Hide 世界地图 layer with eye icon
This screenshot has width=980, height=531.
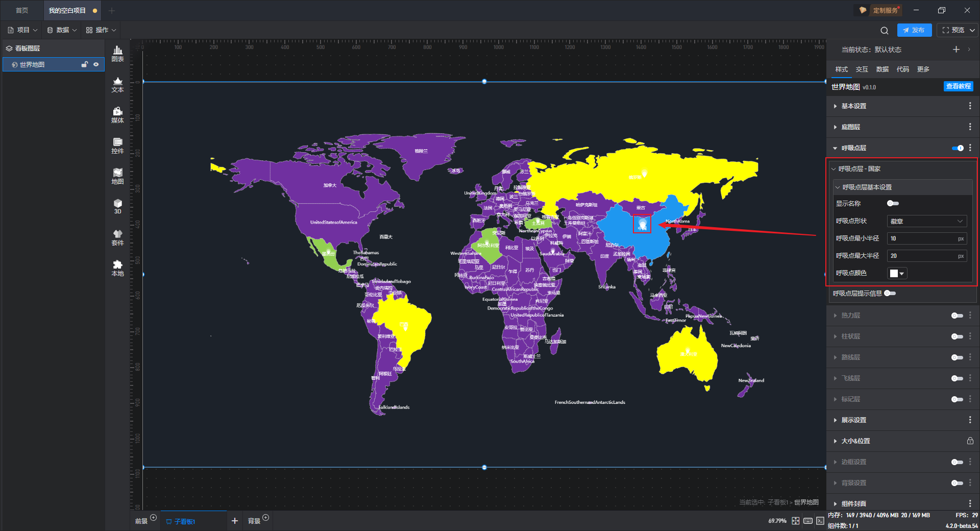coord(96,64)
